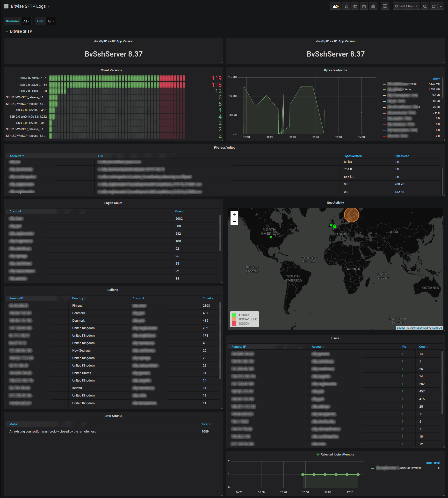Click the SSH-2.0-JSCH-0.1.51 client version label
The height and width of the screenshot is (498, 448).
33,78
